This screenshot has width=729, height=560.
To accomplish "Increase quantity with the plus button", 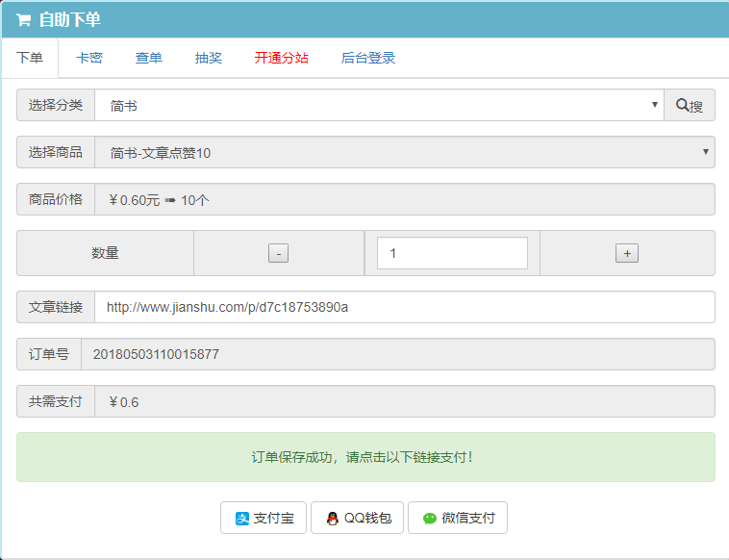I will [x=627, y=253].
